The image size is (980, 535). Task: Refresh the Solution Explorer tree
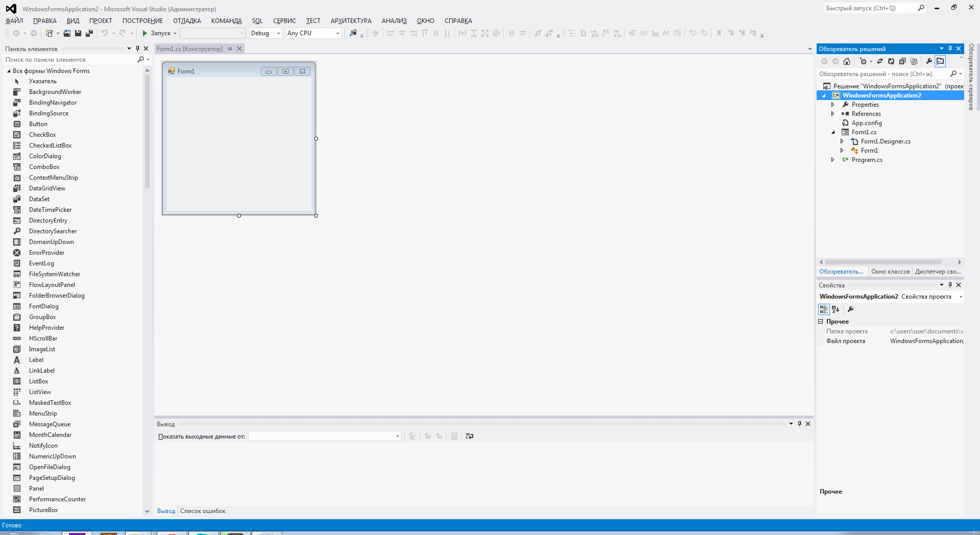(891, 61)
